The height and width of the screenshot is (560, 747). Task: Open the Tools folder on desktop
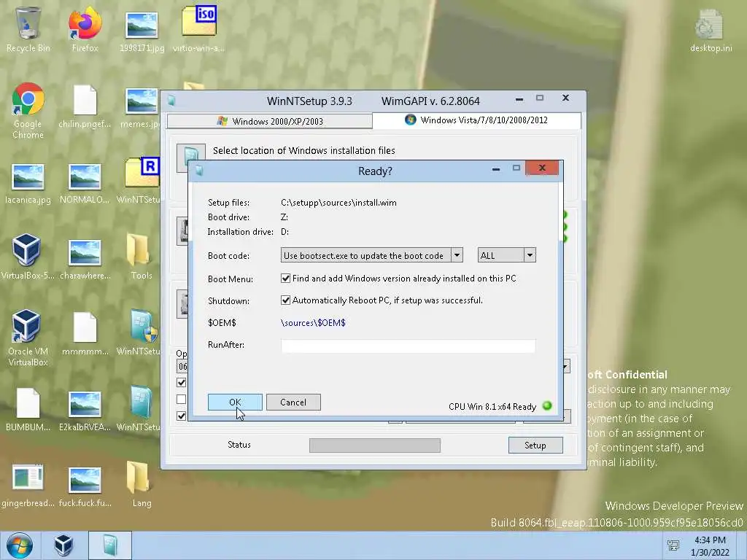pyautogui.click(x=141, y=256)
